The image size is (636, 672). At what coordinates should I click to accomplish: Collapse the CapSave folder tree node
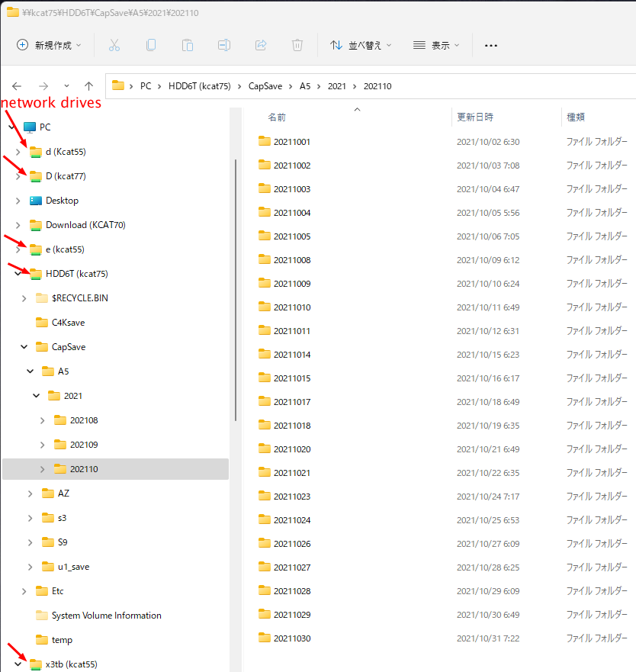[x=24, y=347]
